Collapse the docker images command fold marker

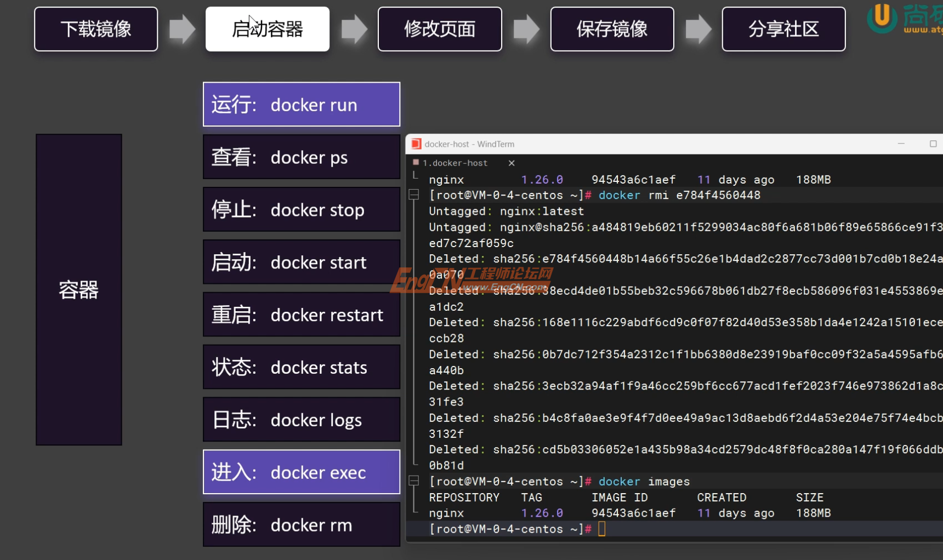click(413, 482)
